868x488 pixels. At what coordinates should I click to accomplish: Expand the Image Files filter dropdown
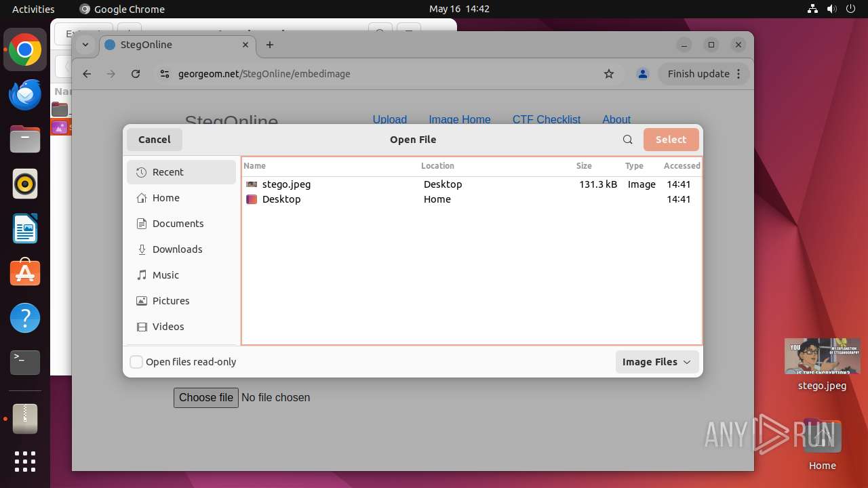pos(656,362)
